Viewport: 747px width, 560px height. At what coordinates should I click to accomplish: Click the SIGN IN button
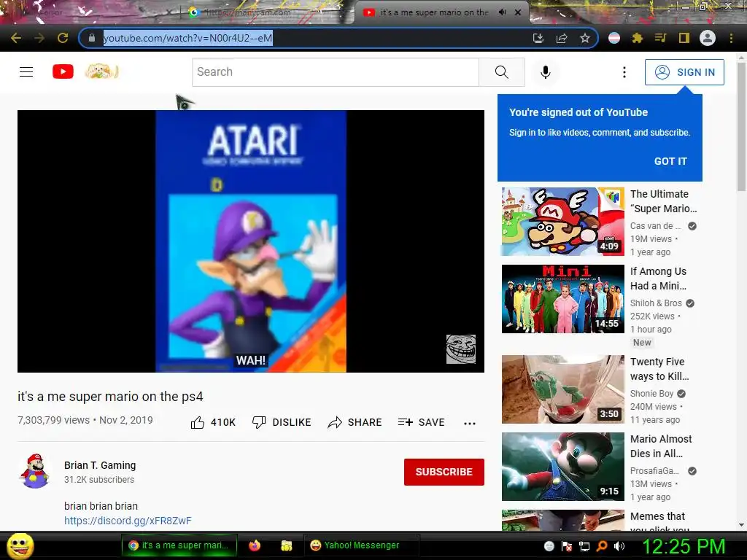point(684,72)
